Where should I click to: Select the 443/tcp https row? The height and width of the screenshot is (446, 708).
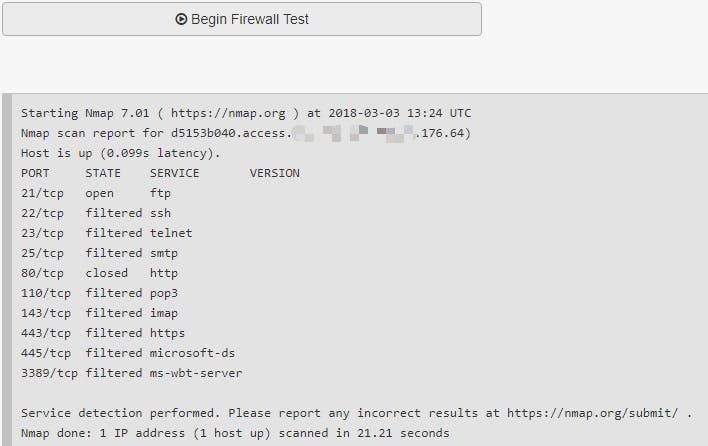pyautogui.click(x=103, y=333)
